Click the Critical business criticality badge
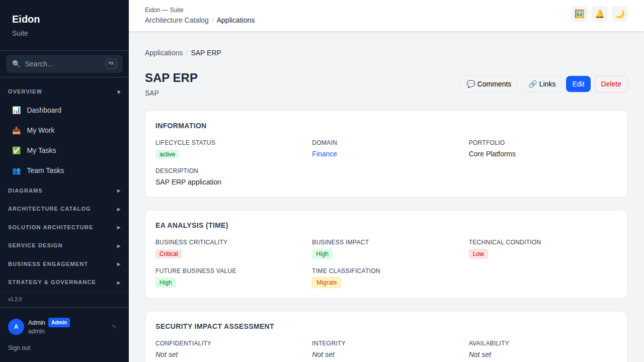 click(x=169, y=254)
